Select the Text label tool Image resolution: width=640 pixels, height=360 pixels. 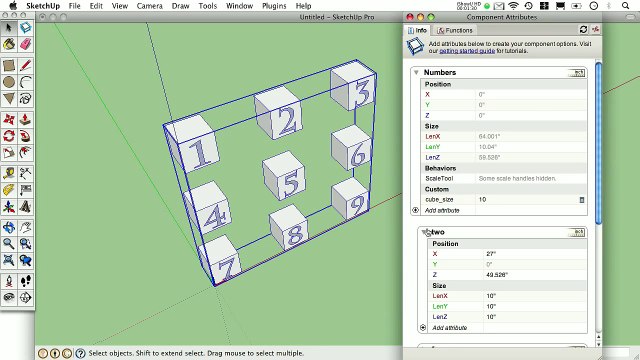[x=25, y=190]
